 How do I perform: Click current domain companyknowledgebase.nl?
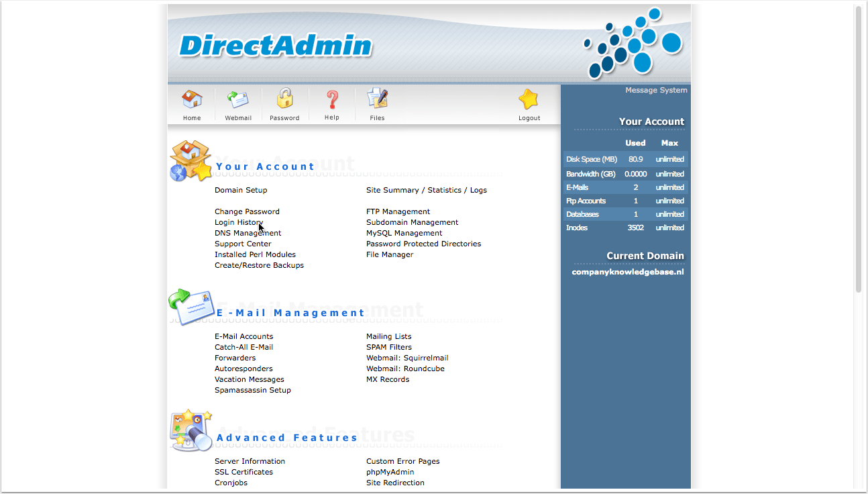pyautogui.click(x=628, y=272)
